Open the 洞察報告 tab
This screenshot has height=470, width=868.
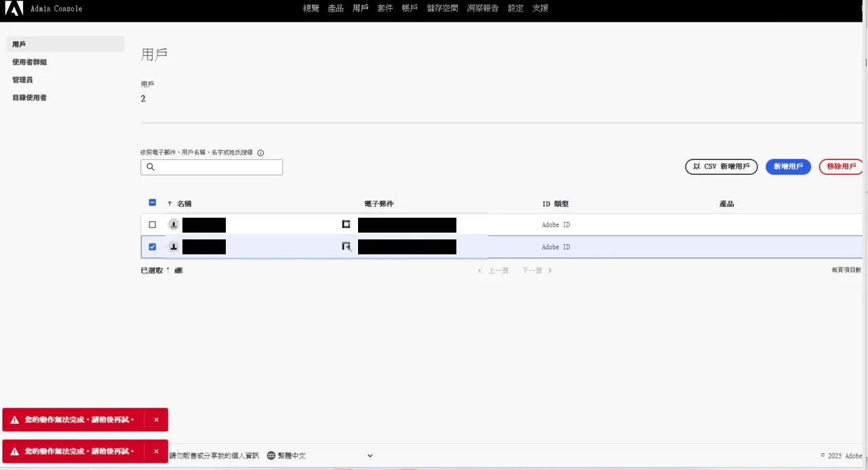(x=483, y=9)
